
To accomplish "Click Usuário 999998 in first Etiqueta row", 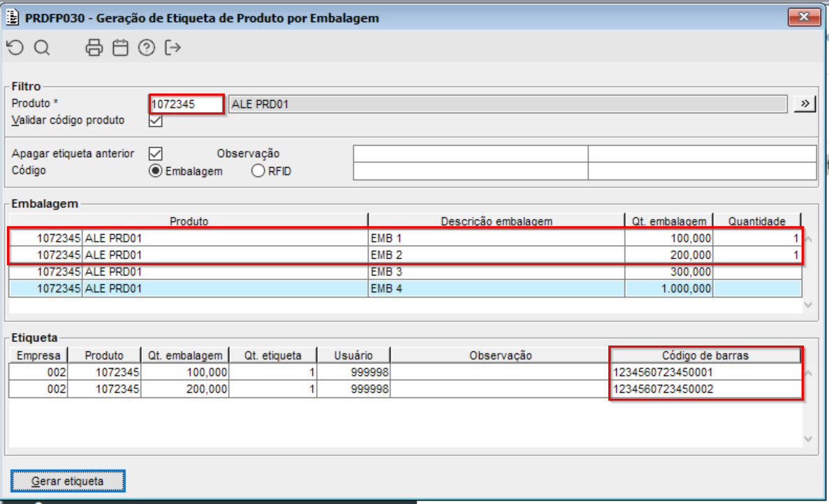I will point(353,373).
